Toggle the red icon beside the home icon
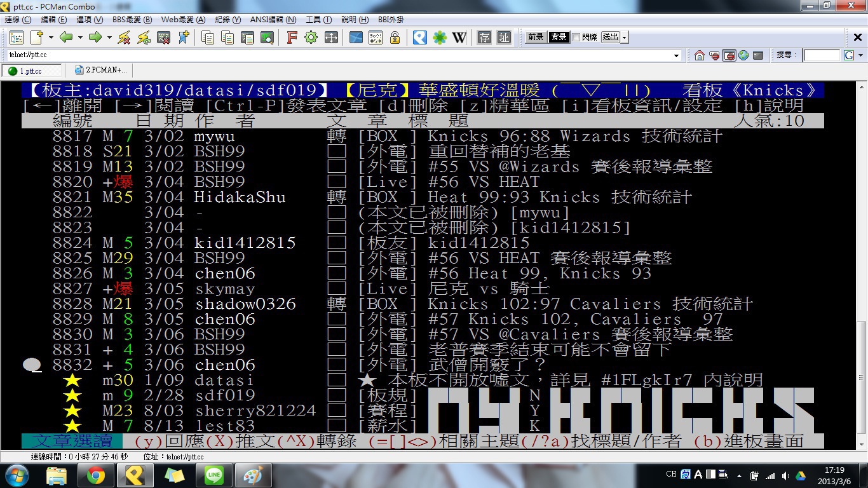The width and height of the screenshot is (868, 488). [714, 55]
